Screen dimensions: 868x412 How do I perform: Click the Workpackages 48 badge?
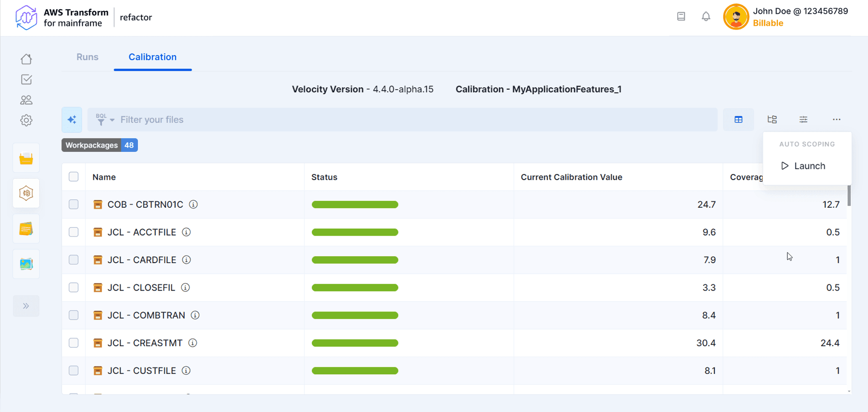point(99,145)
